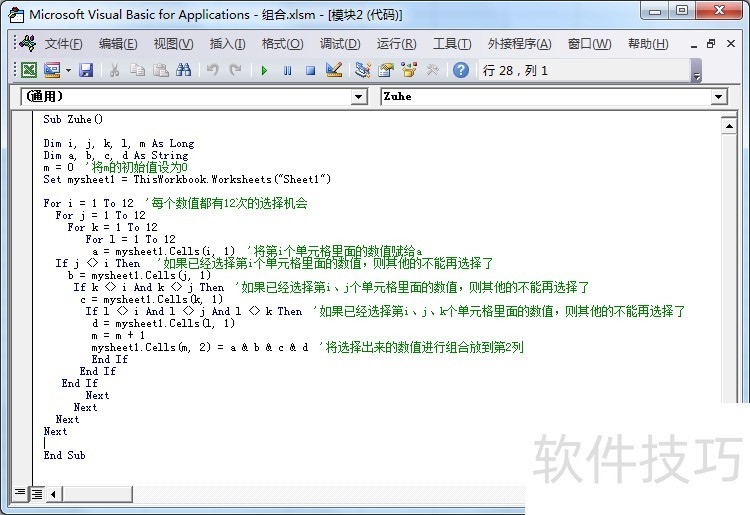Screen dimensions: 750x515
Task: Click the View Microsoft Excel icon
Action: click(x=29, y=70)
